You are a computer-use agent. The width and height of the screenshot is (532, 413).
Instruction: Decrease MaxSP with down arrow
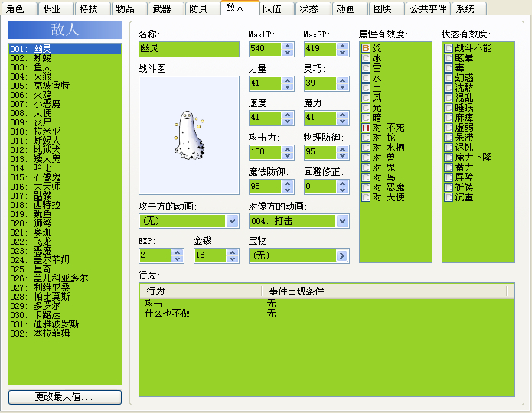[343, 53]
